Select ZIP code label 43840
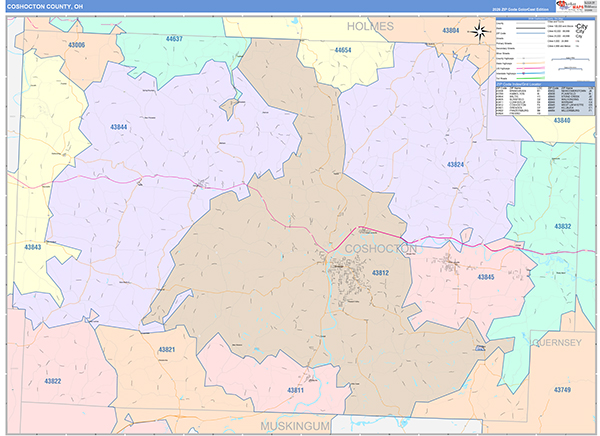Image resolution: width=600 pixels, height=436 pixels. click(x=562, y=120)
